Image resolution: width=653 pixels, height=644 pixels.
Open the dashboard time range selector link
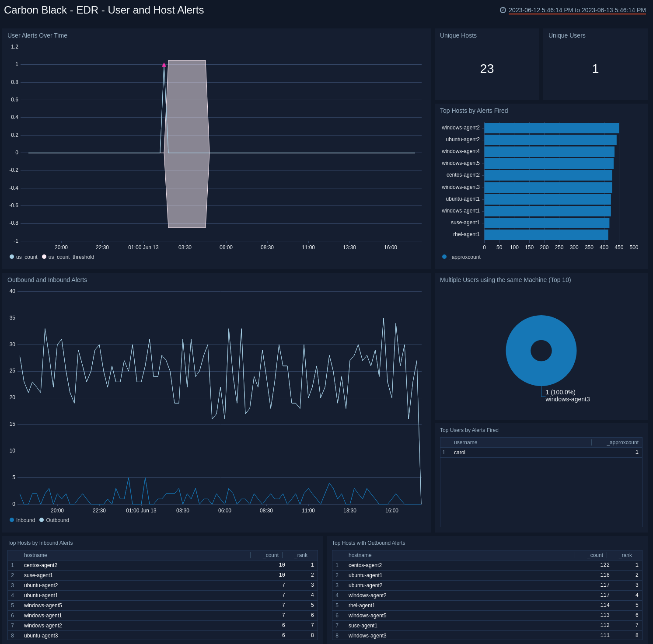(x=576, y=10)
